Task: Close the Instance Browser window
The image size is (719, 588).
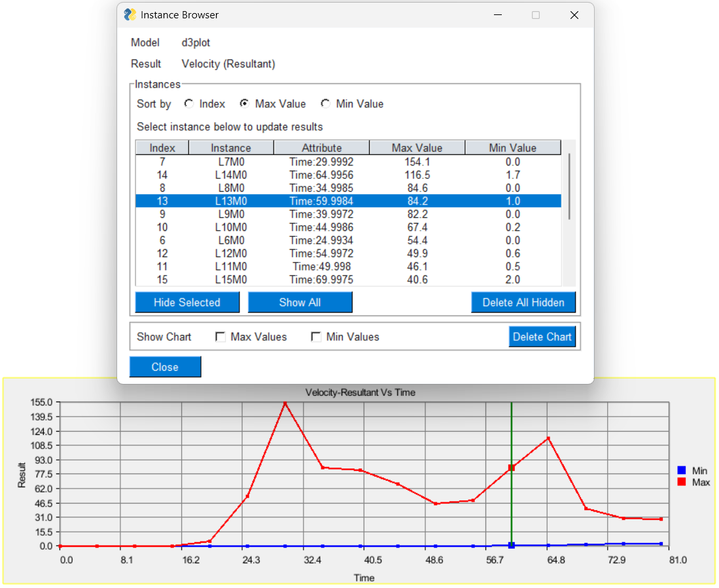Action: [x=574, y=15]
